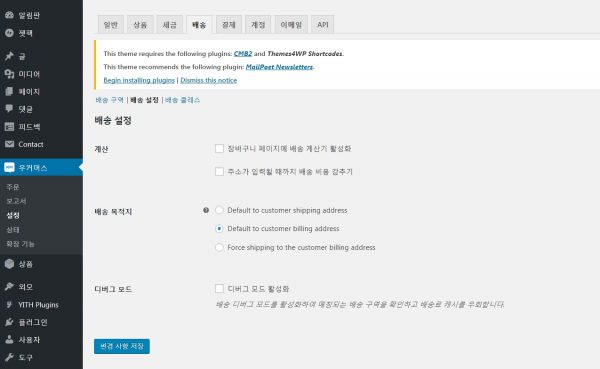Click Dismiss this notice link
Screen dimensions: 600x369
[x=209, y=80]
